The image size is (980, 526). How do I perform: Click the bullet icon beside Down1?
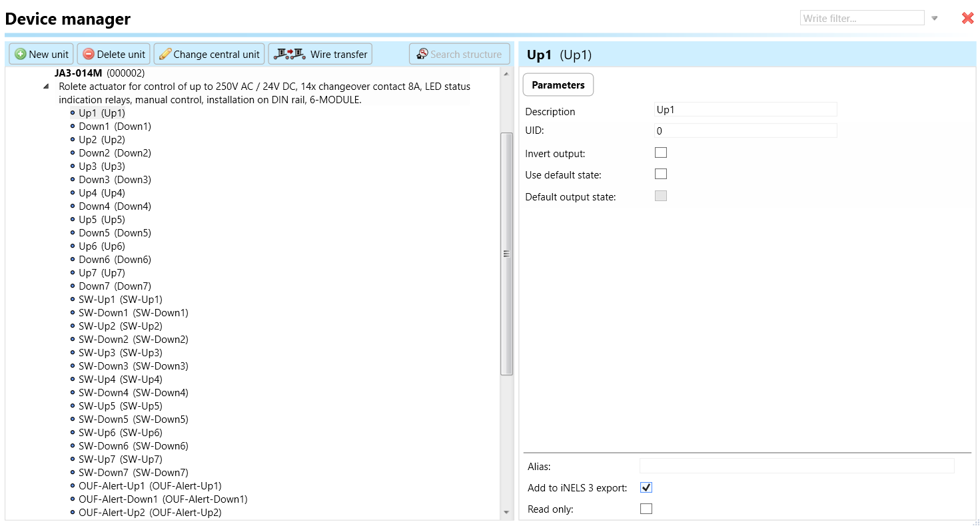(x=73, y=127)
